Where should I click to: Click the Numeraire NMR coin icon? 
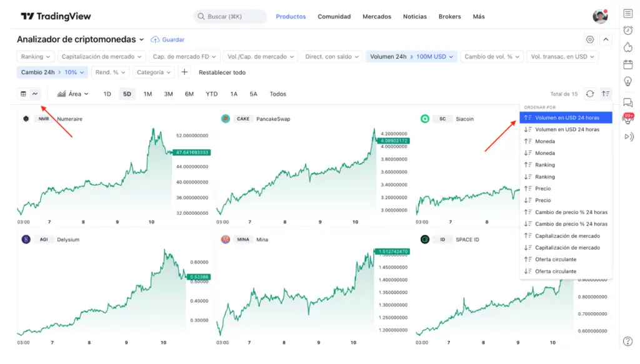26,119
